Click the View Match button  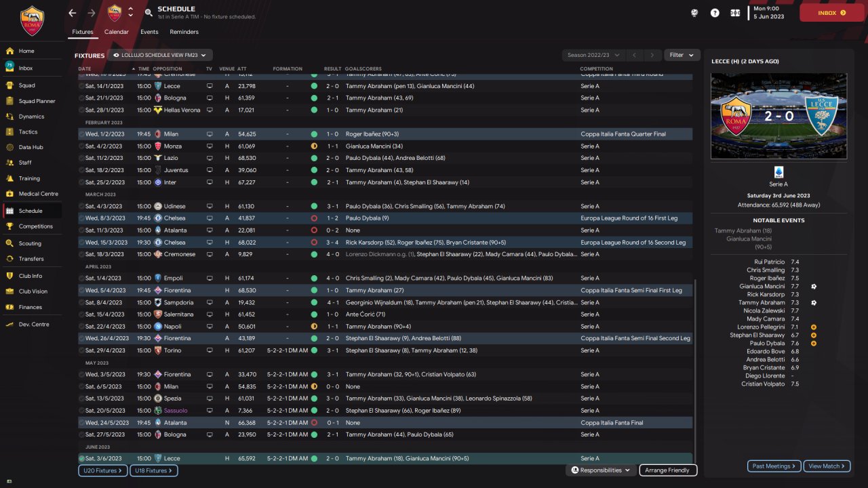click(827, 466)
